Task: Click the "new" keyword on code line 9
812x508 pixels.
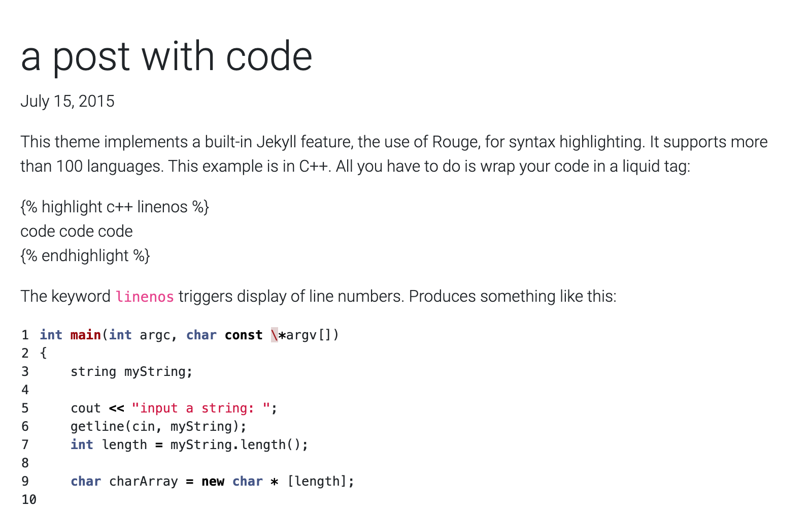Action: coord(213,482)
